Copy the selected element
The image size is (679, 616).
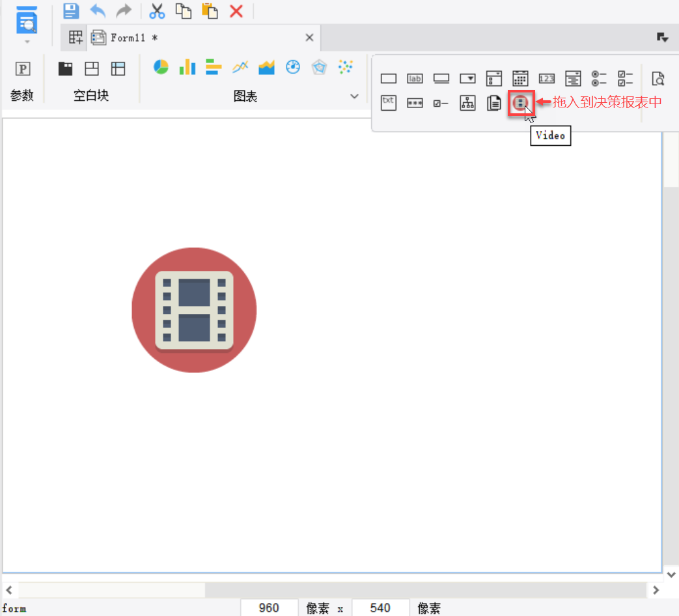[183, 11]
